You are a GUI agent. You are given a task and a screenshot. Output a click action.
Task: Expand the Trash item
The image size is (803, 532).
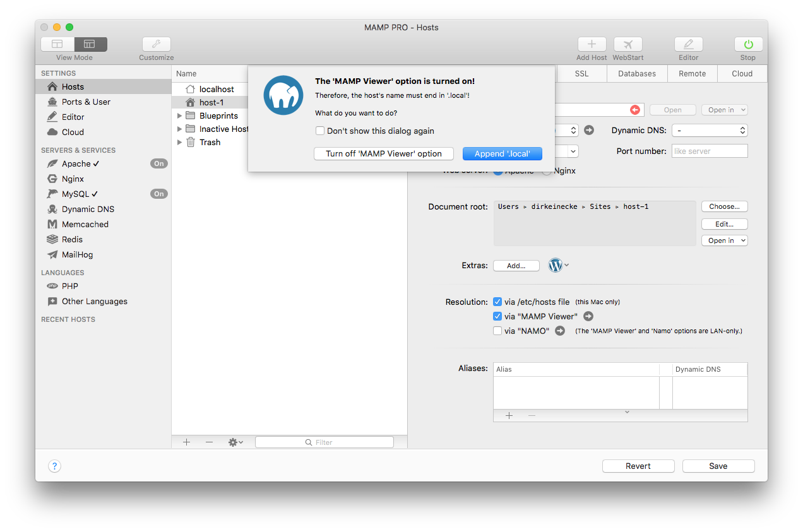click(179, 142)
